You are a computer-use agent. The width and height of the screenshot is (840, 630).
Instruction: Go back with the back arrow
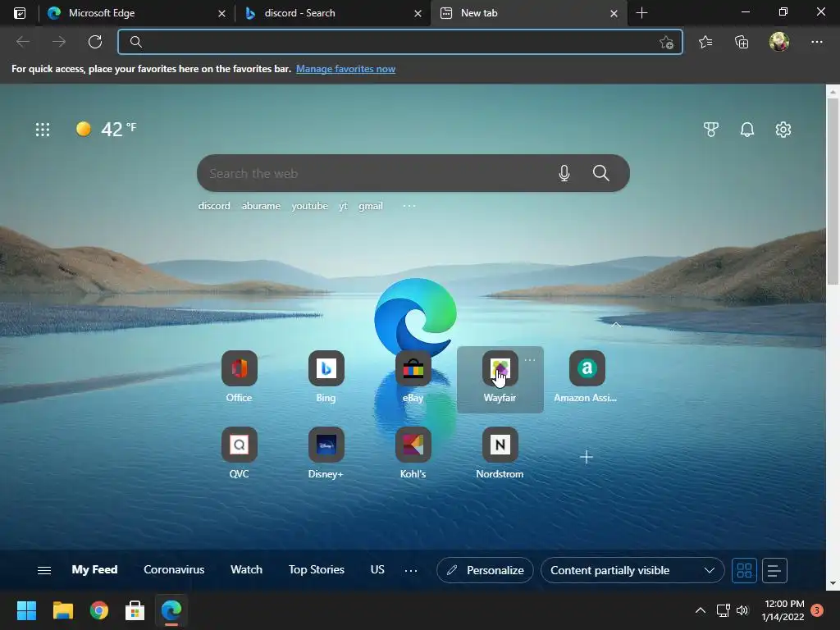[x=22, y=42]
